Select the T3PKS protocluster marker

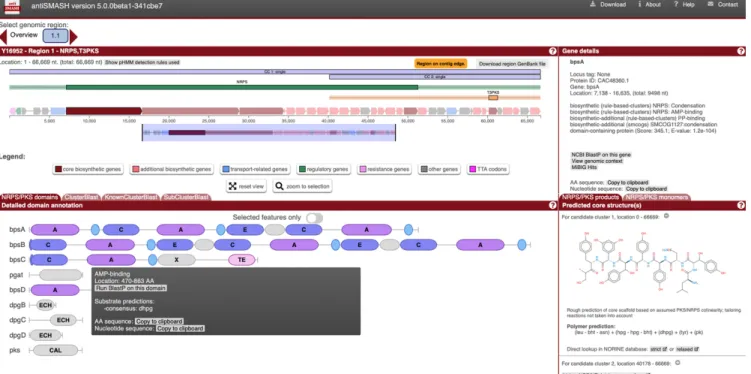(493, 97)
